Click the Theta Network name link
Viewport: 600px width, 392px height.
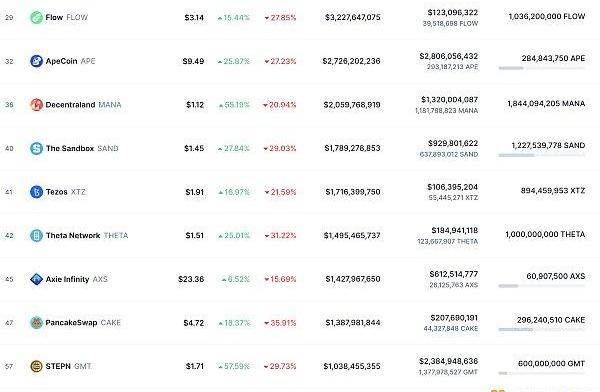(73, 235)
